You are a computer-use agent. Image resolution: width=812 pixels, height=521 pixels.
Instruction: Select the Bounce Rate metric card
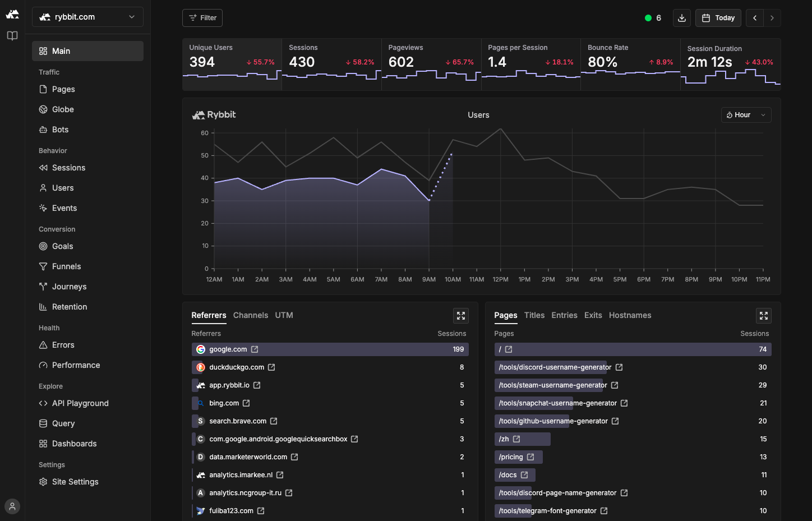[630, 64]
